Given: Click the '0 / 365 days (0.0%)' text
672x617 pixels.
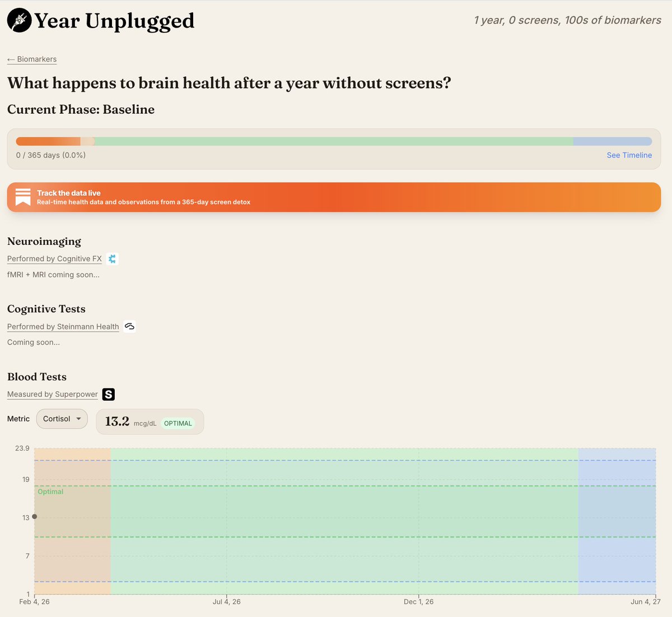Looking at the screenshot, I should tap(51, 155).
